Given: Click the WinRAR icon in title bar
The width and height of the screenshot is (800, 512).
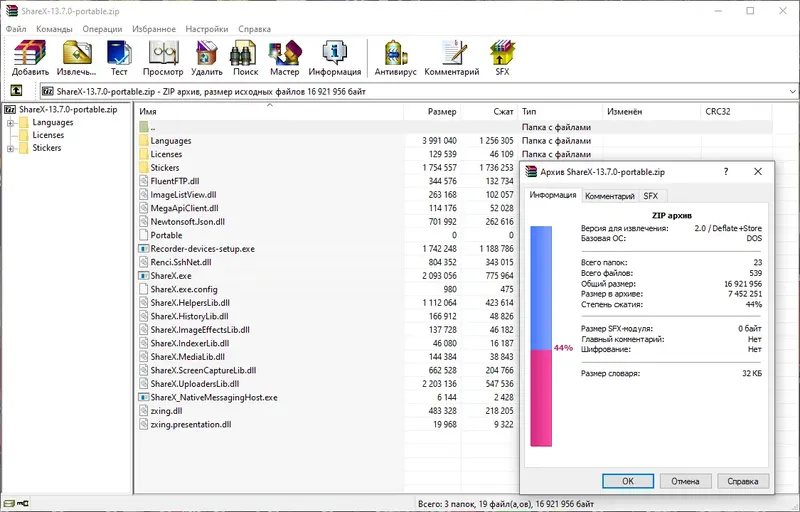Looking at the screenshot, I should [11, 11].
